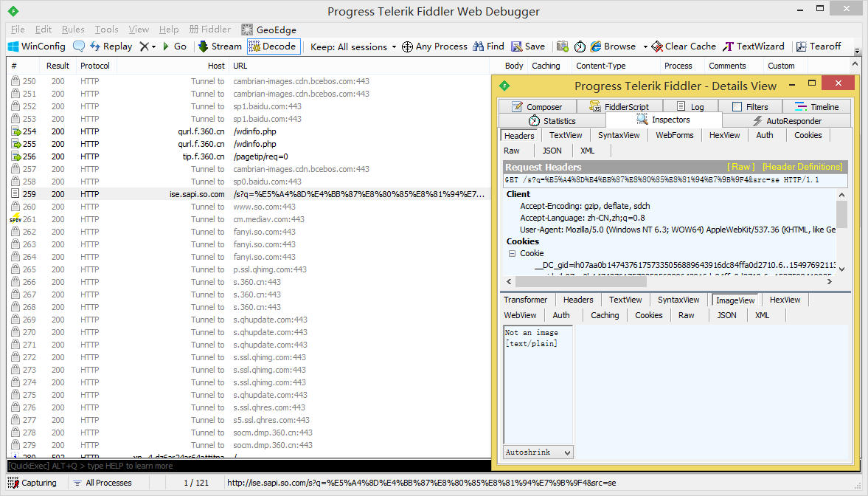Click horizontal scrollbar right arrow in headers
This screenshot has width=868, height=496.
(829, 281)
